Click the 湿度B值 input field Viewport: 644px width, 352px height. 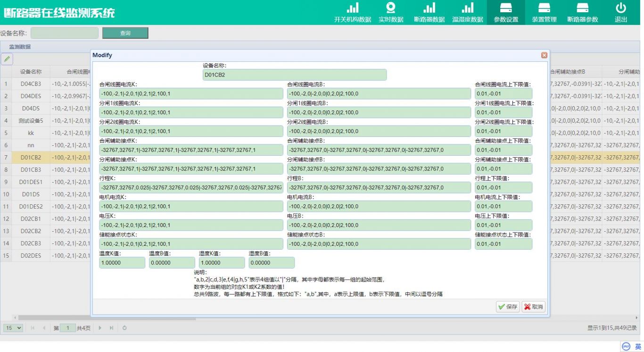pos(272,263)
